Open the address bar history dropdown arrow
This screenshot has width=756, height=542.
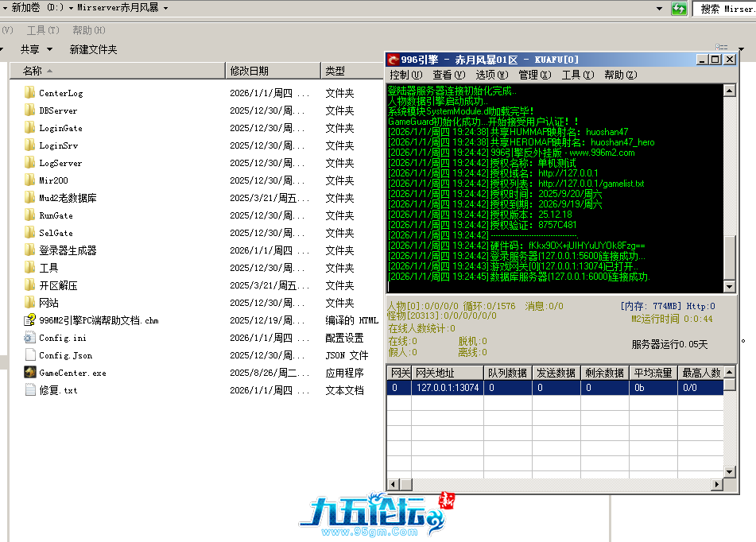click(660, 8)
